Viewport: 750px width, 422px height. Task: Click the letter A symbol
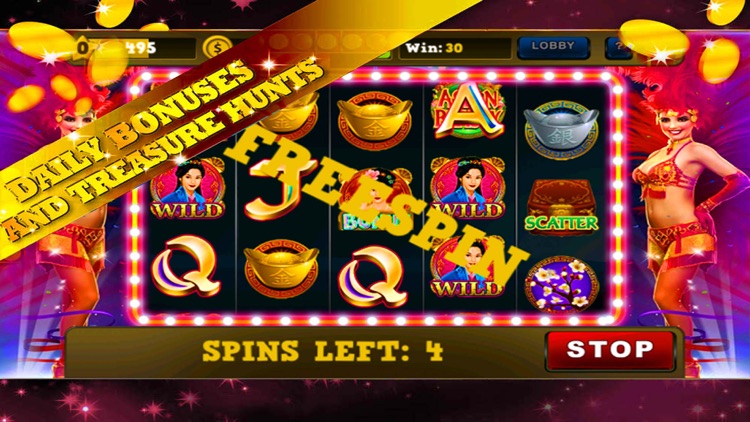(468, 111)
